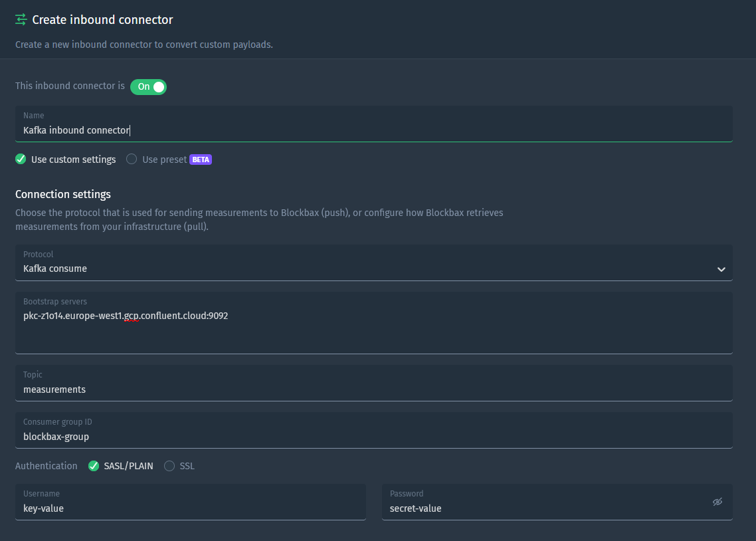Click the Authentication label
The height and width of the screenshot is (541, 756).
pos(47,466)
